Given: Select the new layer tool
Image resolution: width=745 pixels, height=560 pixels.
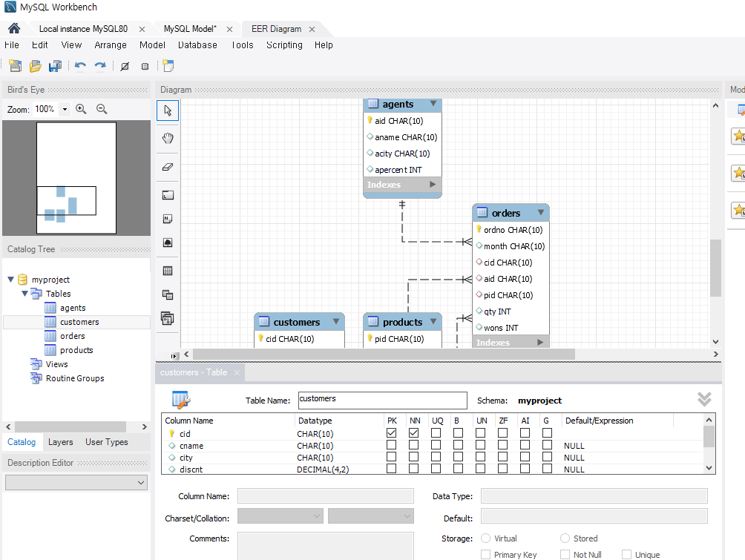Looking at the screenshot, I should tap(168, 195).
